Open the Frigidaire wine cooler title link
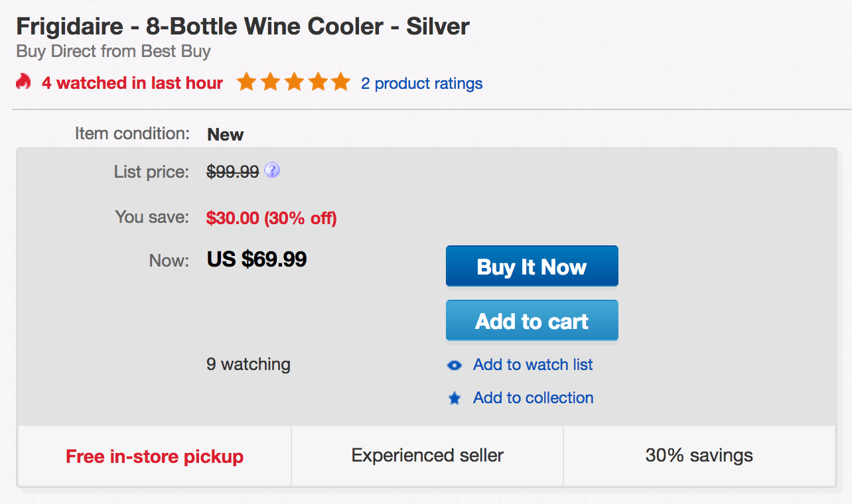852x504 pixels. [243, 27]
